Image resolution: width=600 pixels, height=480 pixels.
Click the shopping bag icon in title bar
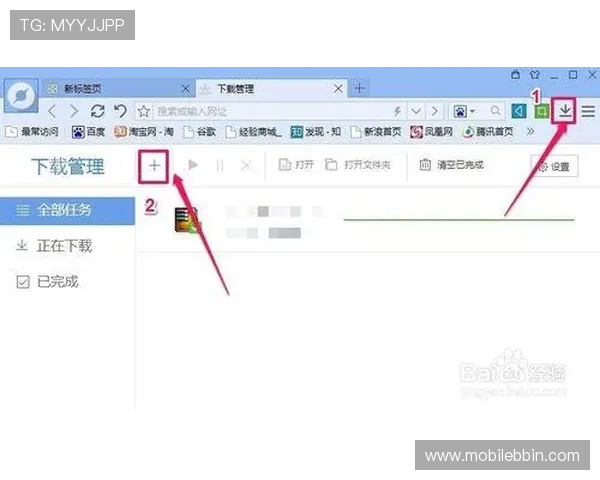coord(515,74)
